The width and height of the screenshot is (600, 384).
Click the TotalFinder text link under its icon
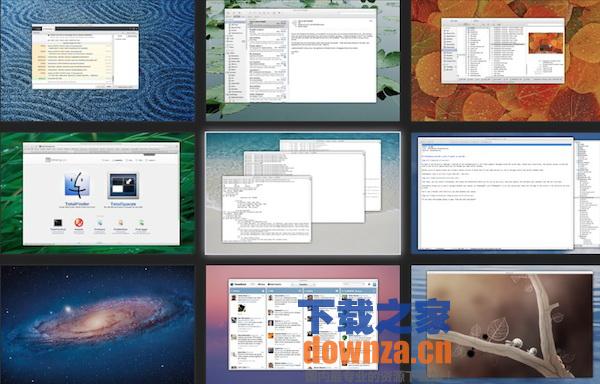[77, 204]
